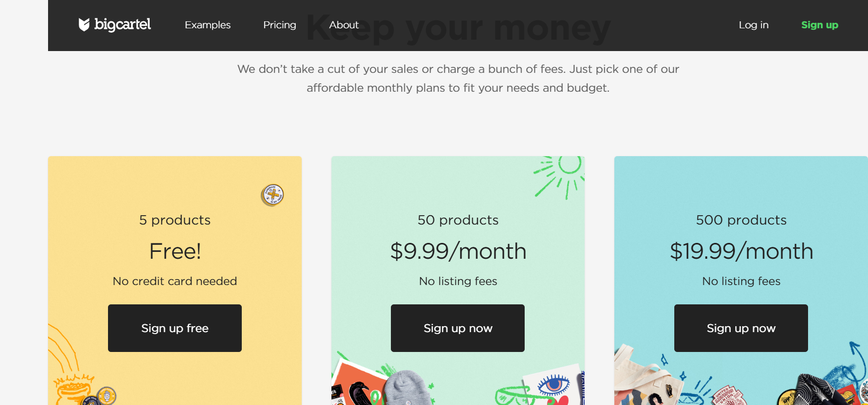Open the Examples menu item
The image size is (868, 405).
pyautogui.click(x=208, y=25)
